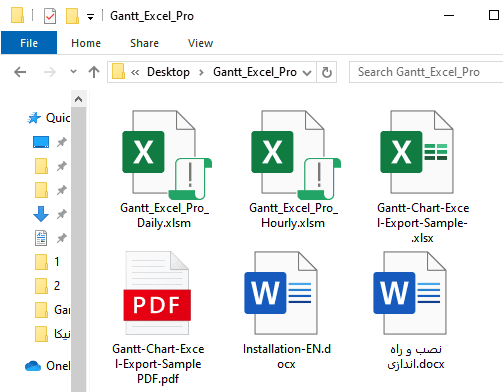Select the Gantt-Chart-Excel-Export-Sample-.xlsx icon
The width and height of the screenshot is (503, 392).
(x=417, y=152)
